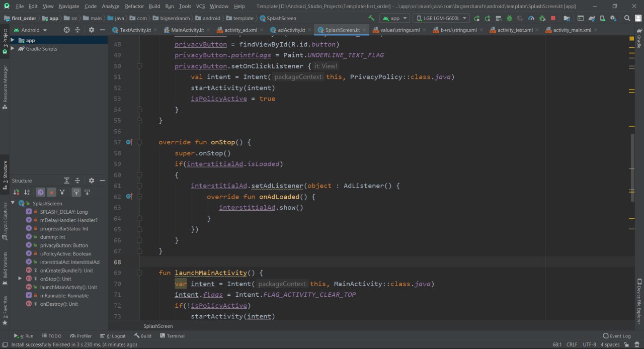Expand the app node in Project tree
The width and height of the screenshot is (644, 349).
pos(13,40)
